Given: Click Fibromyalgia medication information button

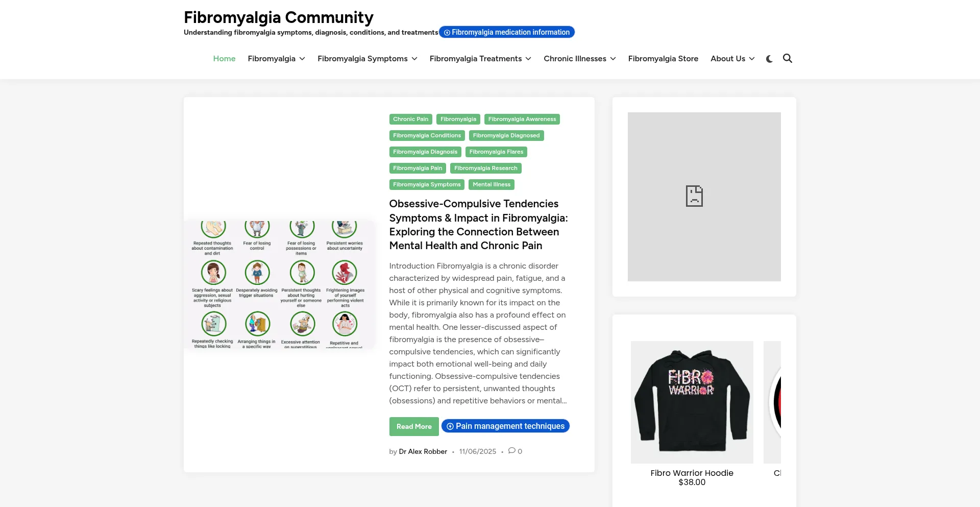Looking at the screenshot, I should 506,32.
